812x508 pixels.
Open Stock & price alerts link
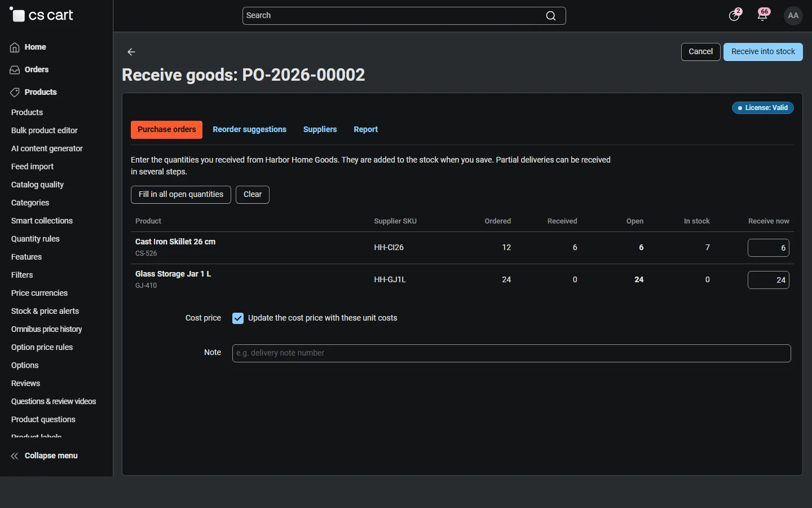[45, 311]
